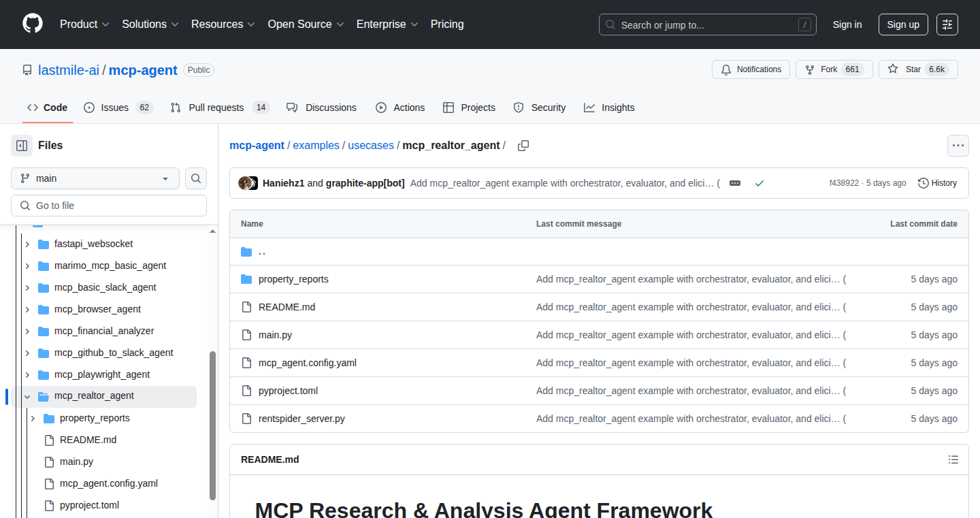Open property_reports folder in file list
Screen dimensions: 980x518
pos(293,280)
